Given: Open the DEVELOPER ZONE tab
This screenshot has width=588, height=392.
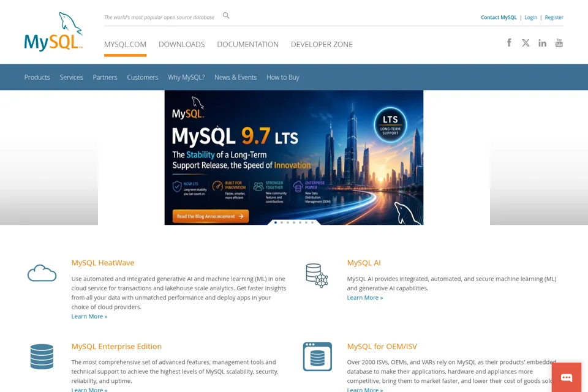Looking at the screenshot, I should 322,44.
